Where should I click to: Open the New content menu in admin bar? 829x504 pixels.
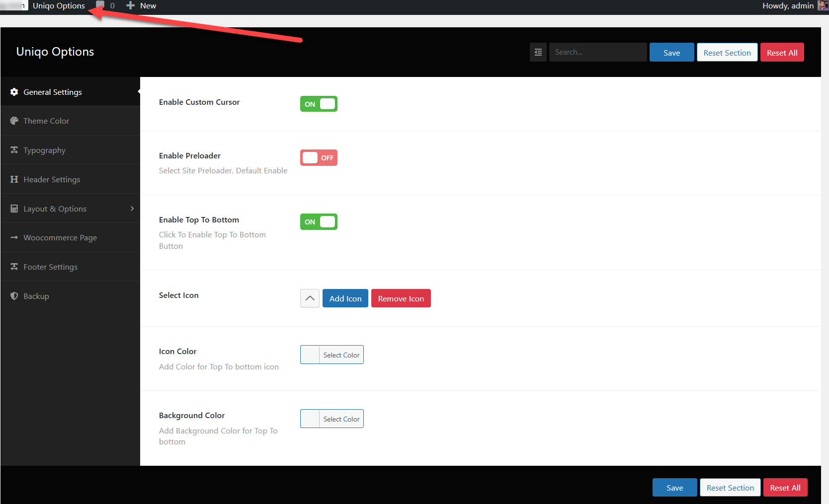(x=142, y=5)
